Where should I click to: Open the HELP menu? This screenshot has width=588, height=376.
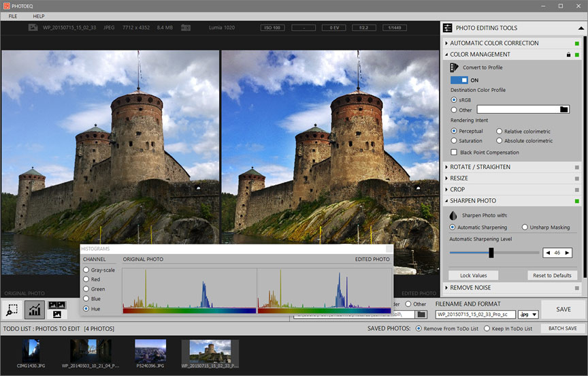click(x=39, y=16)
